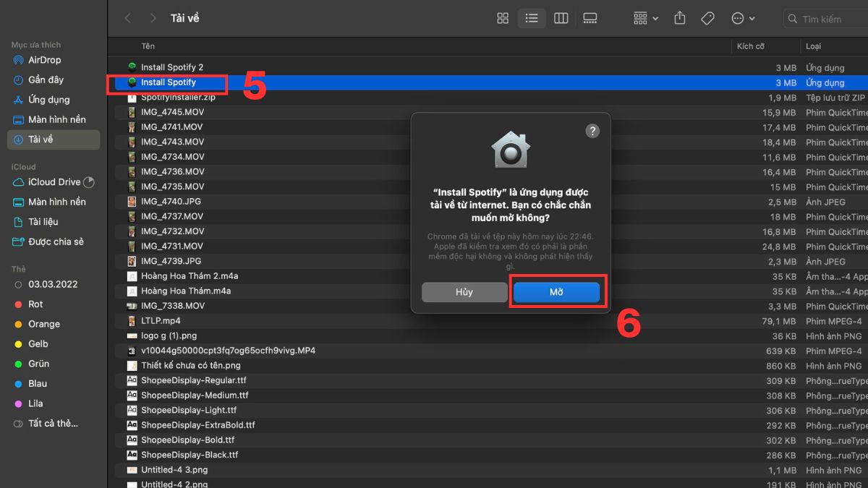The width and height of the screenshot is (868, 488).
Task: Select the LTLP.mp4 file
Action: point(161,321)
